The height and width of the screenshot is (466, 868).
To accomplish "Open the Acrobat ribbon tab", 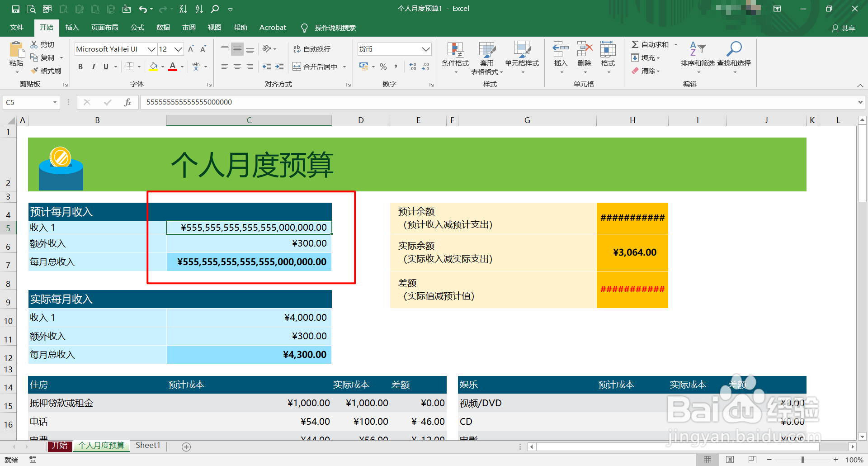I will pyautogui.click(x=272, y=27).
